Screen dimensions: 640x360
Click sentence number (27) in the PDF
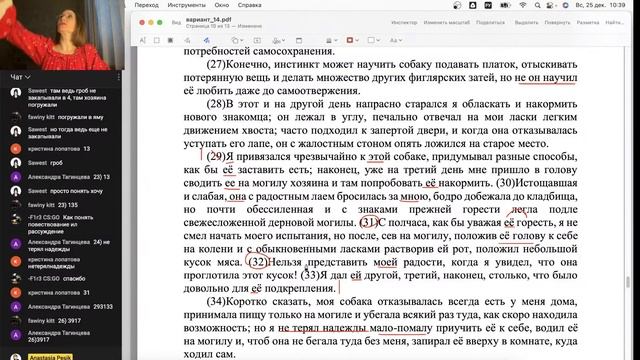pos(216,64)
